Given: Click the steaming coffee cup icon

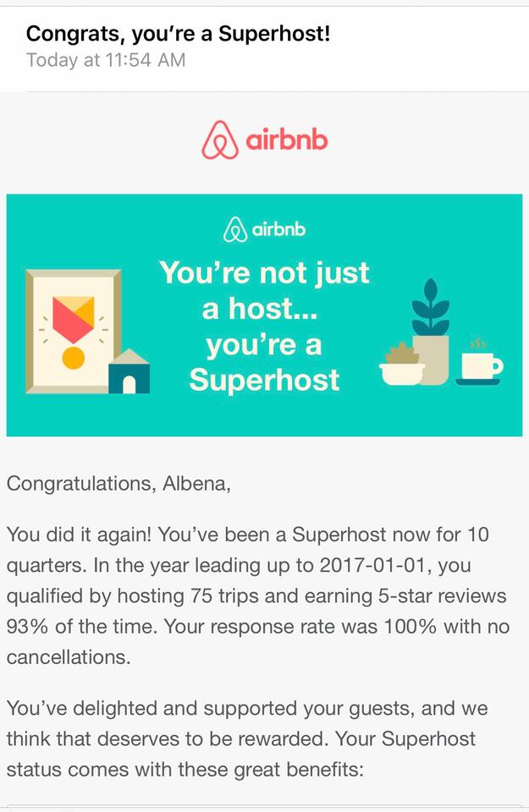Looking at the screenshot, I should pyautogui.click(x=480, y=364).
